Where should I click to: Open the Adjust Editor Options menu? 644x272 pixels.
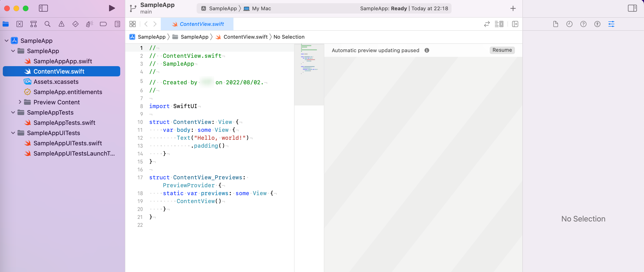(499, 24)
